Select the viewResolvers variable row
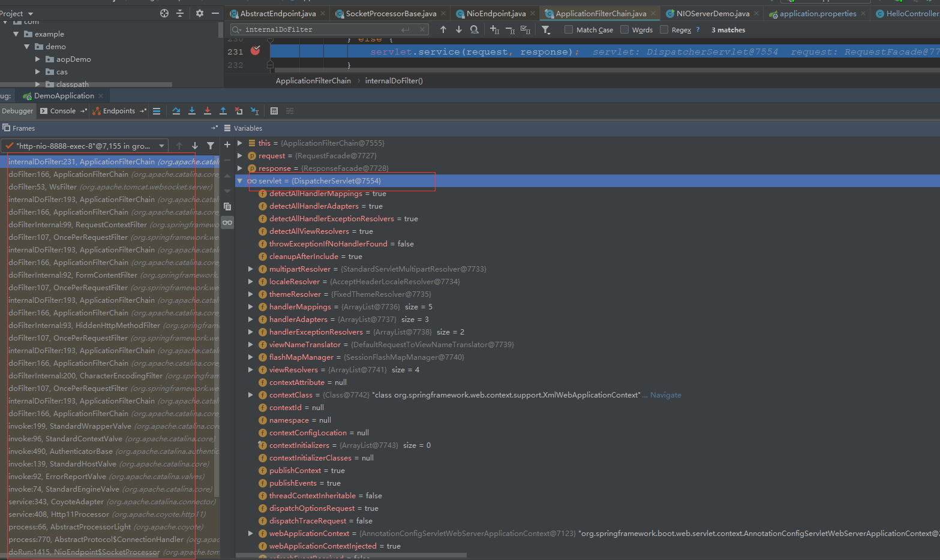 (x=588, y=370)
